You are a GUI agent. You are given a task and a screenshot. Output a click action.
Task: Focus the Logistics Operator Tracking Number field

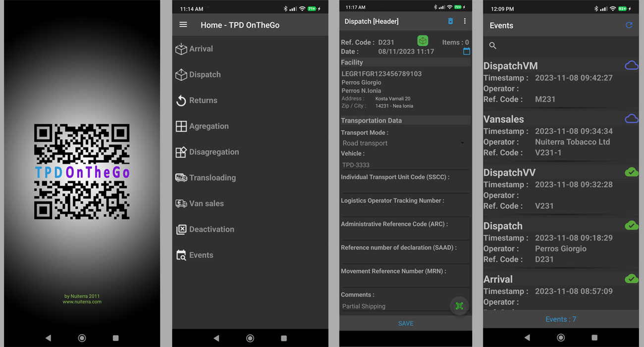pos(405,211)
